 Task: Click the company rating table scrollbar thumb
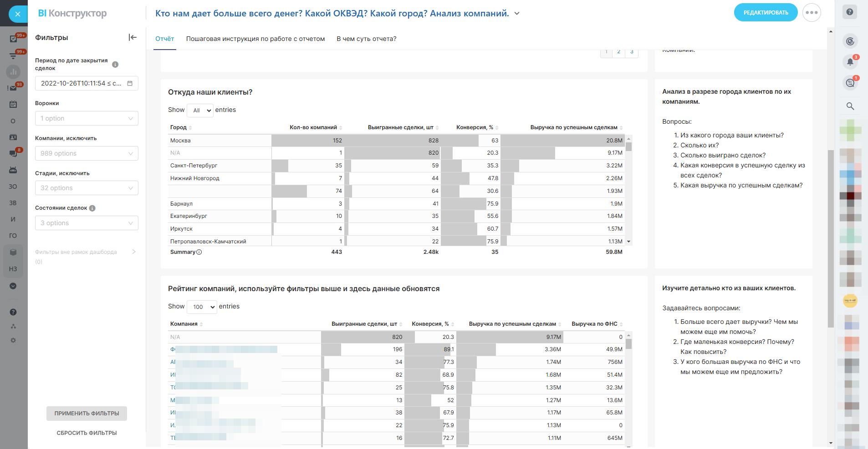(x=629, y=344)
